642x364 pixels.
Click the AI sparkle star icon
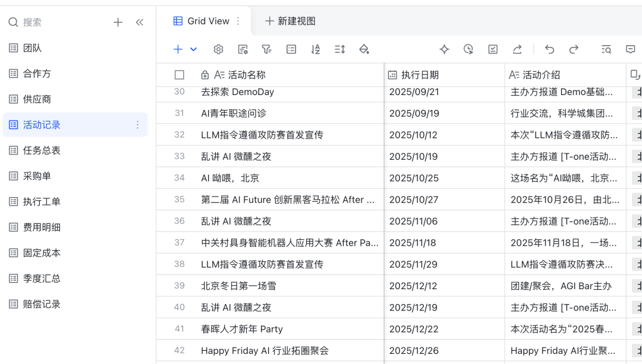pyautogui.click(x=444, y=49)
